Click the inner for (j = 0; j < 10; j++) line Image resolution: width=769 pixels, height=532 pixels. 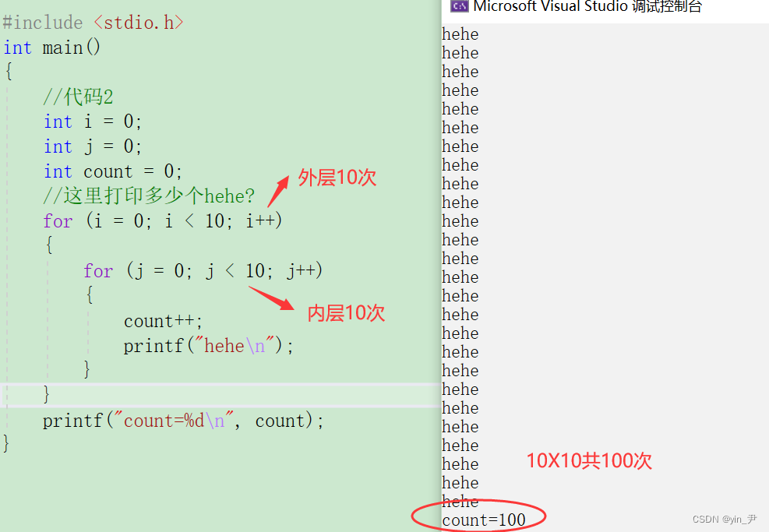click(x=203, y=270)
